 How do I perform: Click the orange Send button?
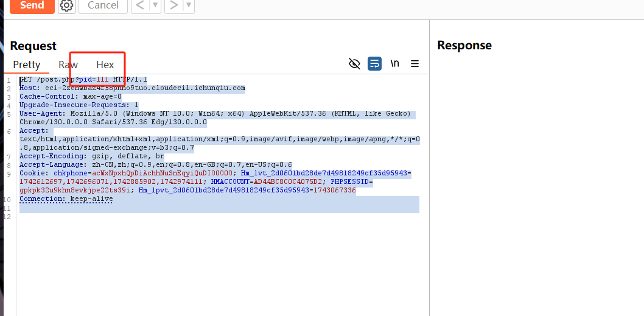tap(32, 5)
